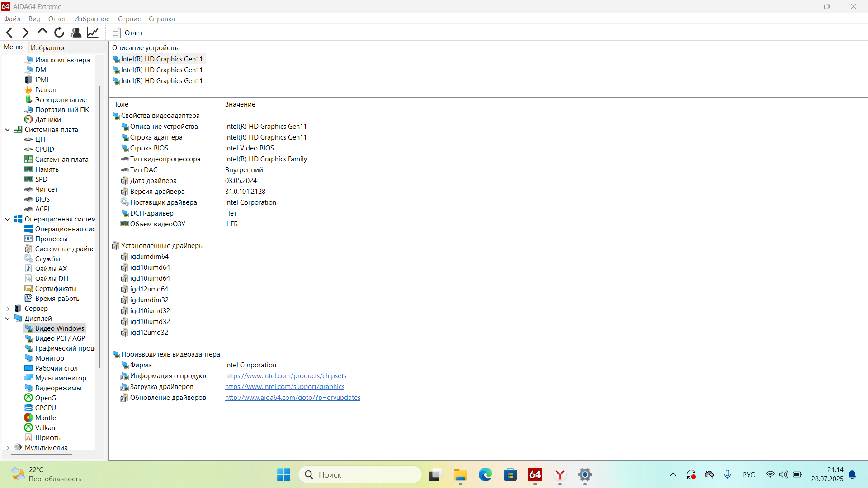Open the Датчики sensors item
The height and width of the screenshot is (488, 868).
(48, 120)
